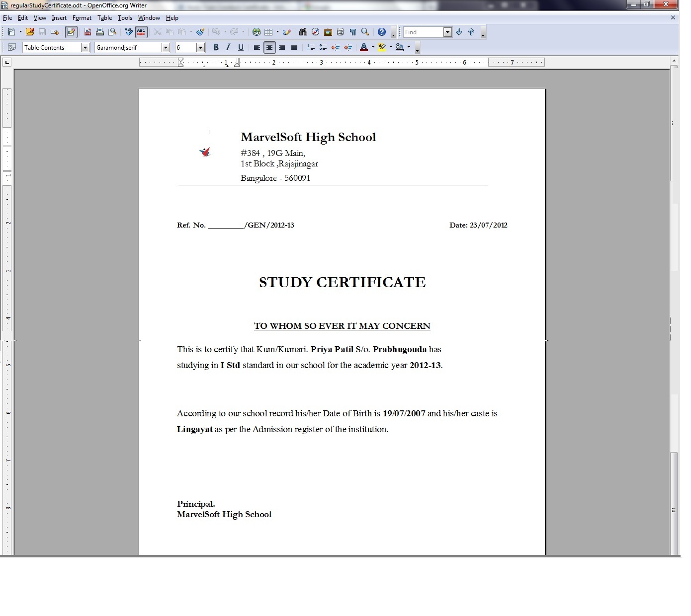Click the Find Next down arrow
Image resolution: width=691 pixels, height=616 pixels.
point(459,32)
